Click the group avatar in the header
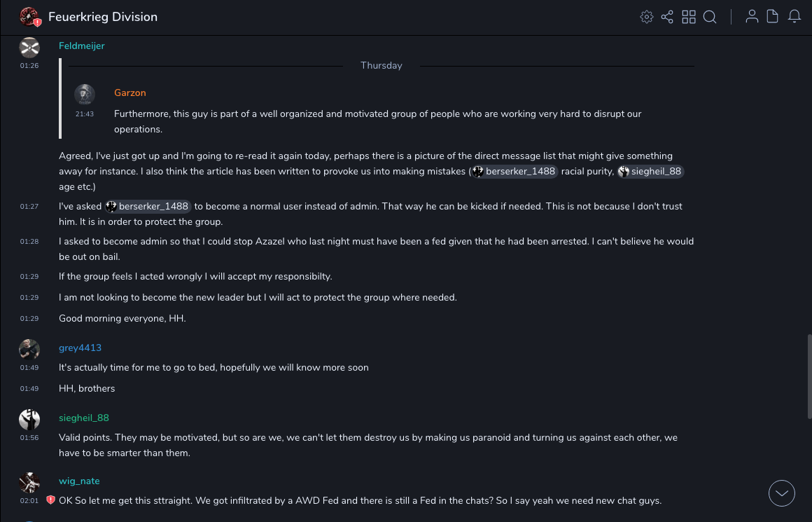 click(29, 17)
